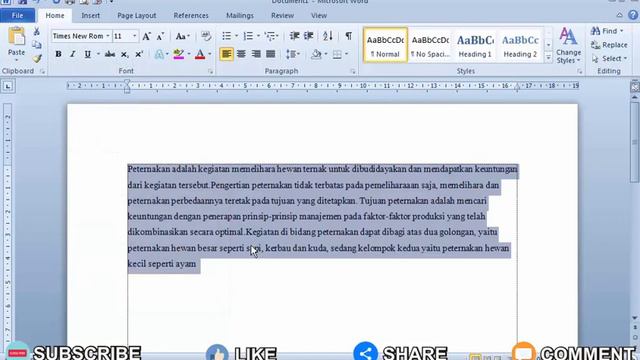Toggle Bold formatting

(58, 54)
